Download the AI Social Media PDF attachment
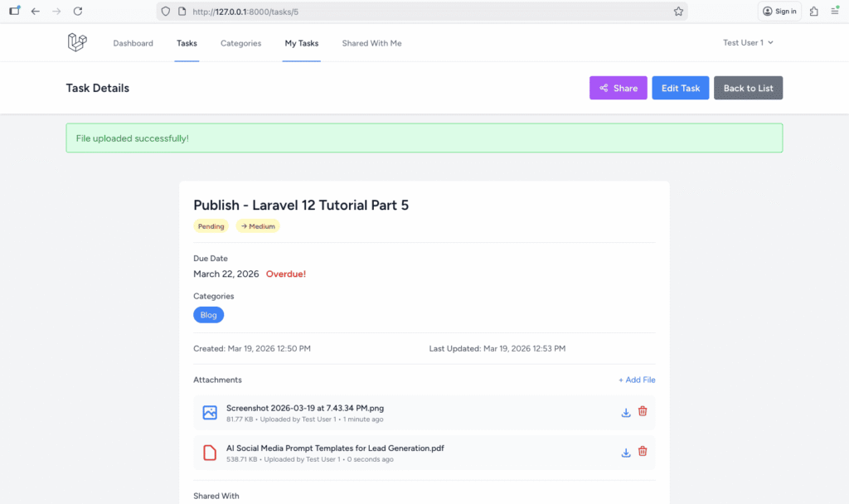Image resolution: width=849 pixels, height=504 pixels. click(x=626, y=453)
